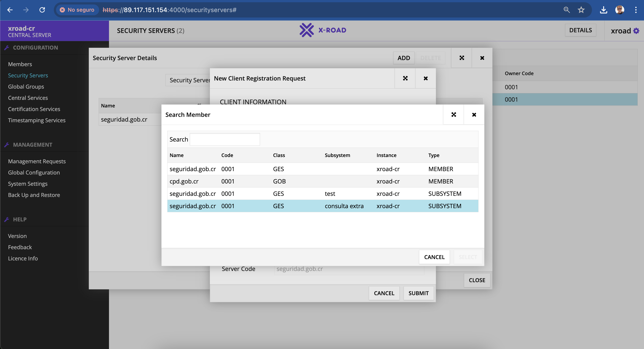Open Global Groups in the sidebar
Image resolution: width=644 pixels, height=349 pixels.
click(x=26, y=87)
